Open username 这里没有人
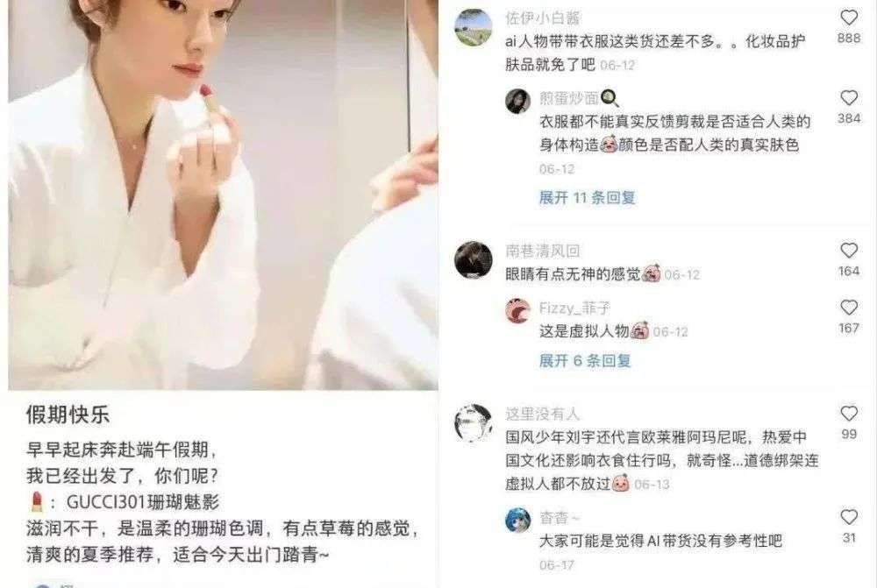Image resolution: width=877 pixels, height=588 pixels. (x=543, y=414)
